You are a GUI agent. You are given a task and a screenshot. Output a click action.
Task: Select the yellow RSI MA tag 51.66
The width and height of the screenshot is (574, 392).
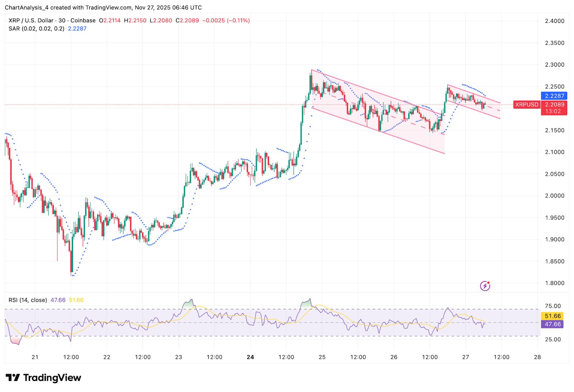tap(552, 316)
